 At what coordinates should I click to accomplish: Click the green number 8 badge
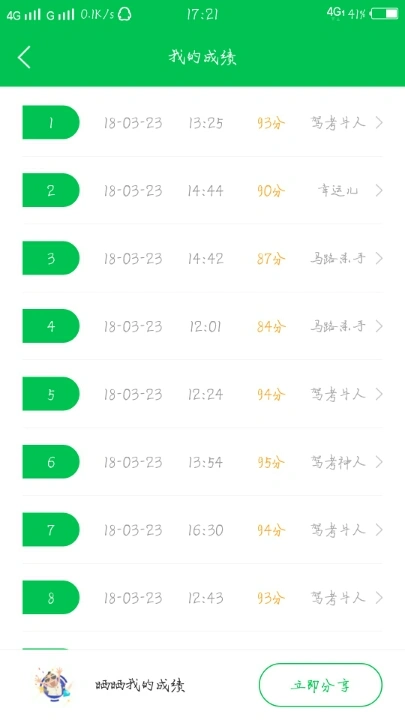coord(51,597)
